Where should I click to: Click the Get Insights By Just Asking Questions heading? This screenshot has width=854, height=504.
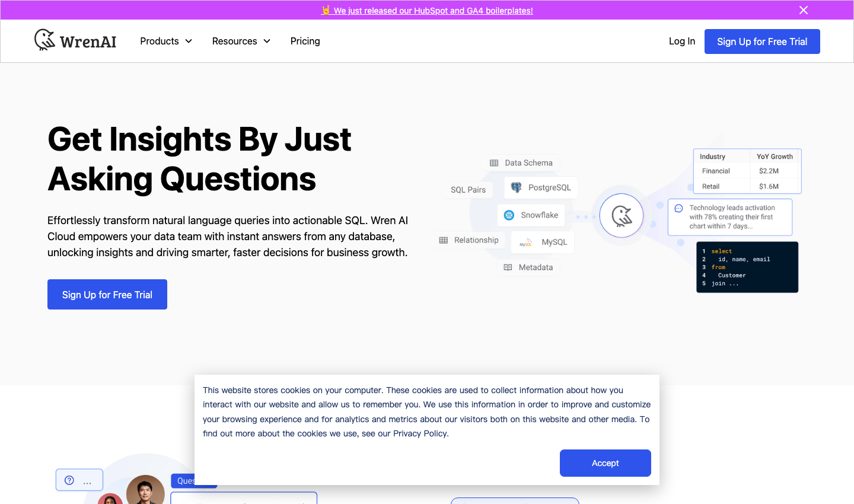tap(199, 159)
